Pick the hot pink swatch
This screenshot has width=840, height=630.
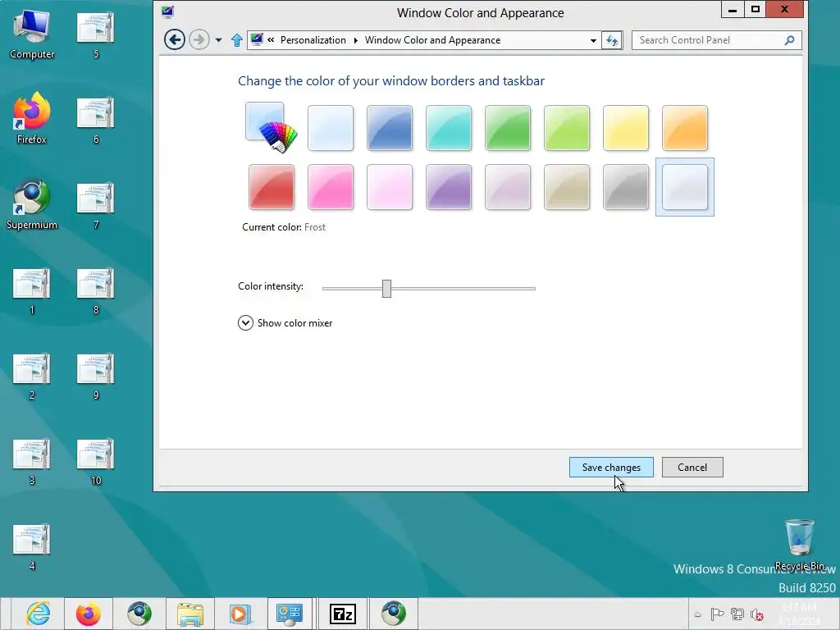click(x=331, y=187)
